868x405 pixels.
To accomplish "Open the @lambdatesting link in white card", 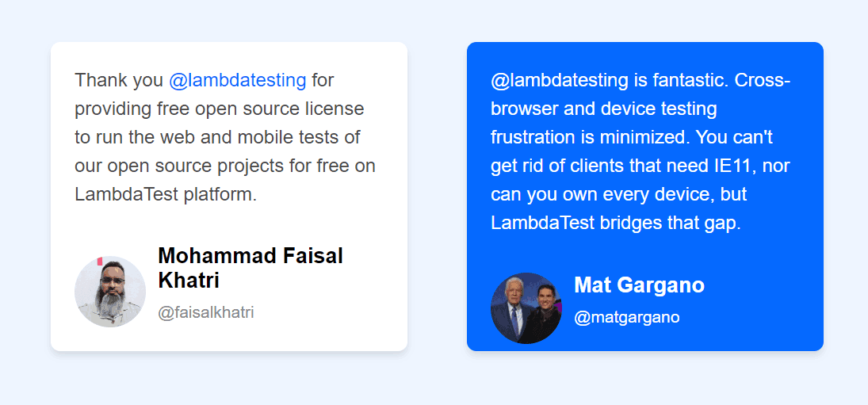I will (237, 80).
